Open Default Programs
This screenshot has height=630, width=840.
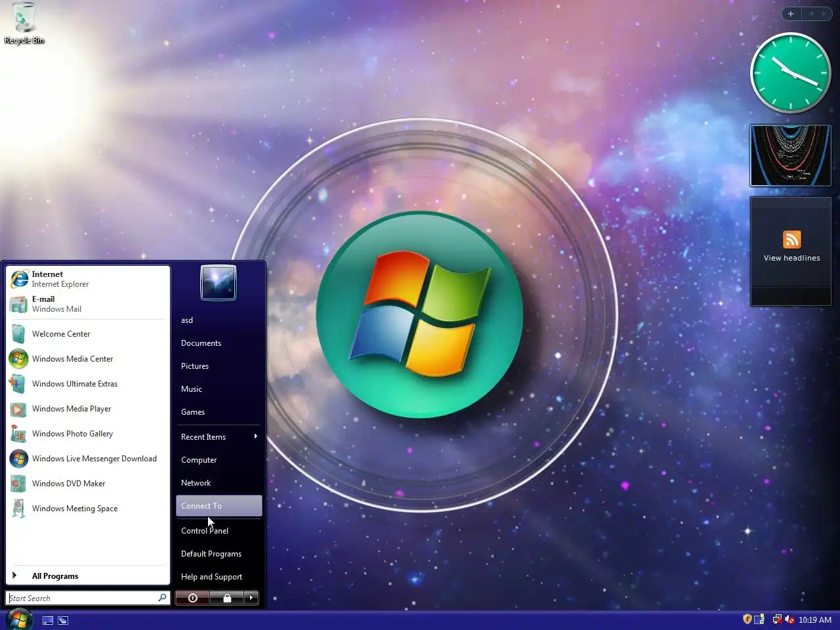(219, 554)
